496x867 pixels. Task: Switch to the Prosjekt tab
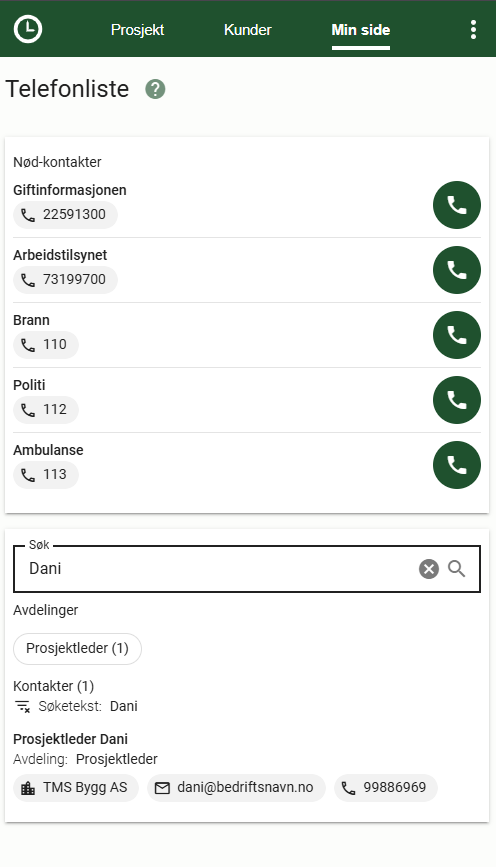[x=137, y=29]
